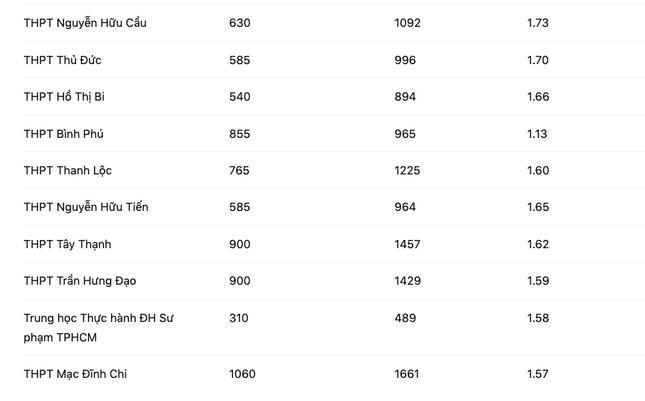Click the 1661 value for Mạc Đĩnh Chi

tap(407, 374)
